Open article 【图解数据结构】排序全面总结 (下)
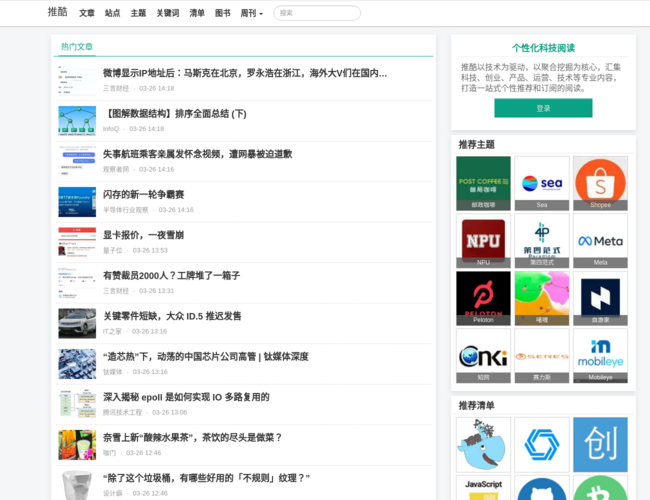The height and width of the screenshot is (500, 650). (175, 114)
